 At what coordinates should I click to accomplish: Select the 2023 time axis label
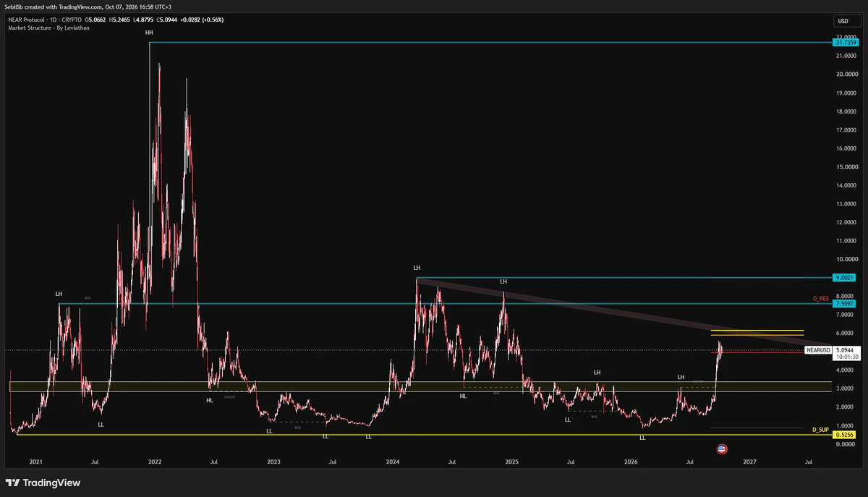point(273,461)
